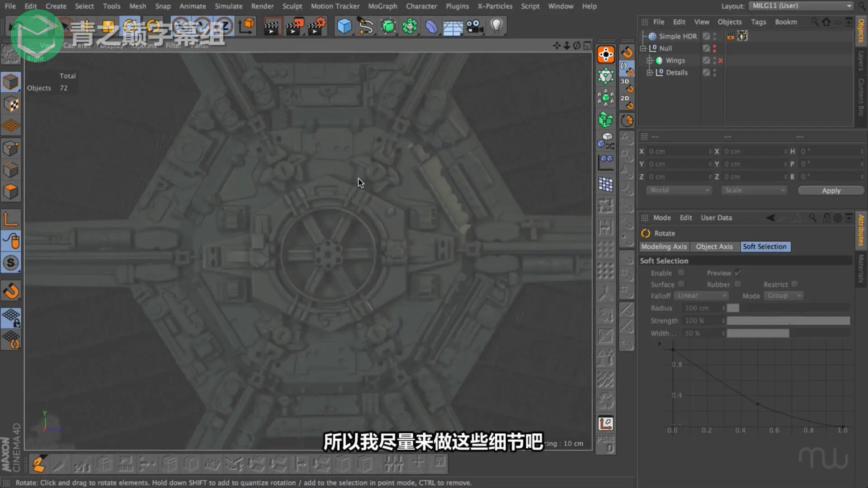Open the World coordinate system dropdown
868x488 pixels.
pyautogui.click(x=679, y=190)
